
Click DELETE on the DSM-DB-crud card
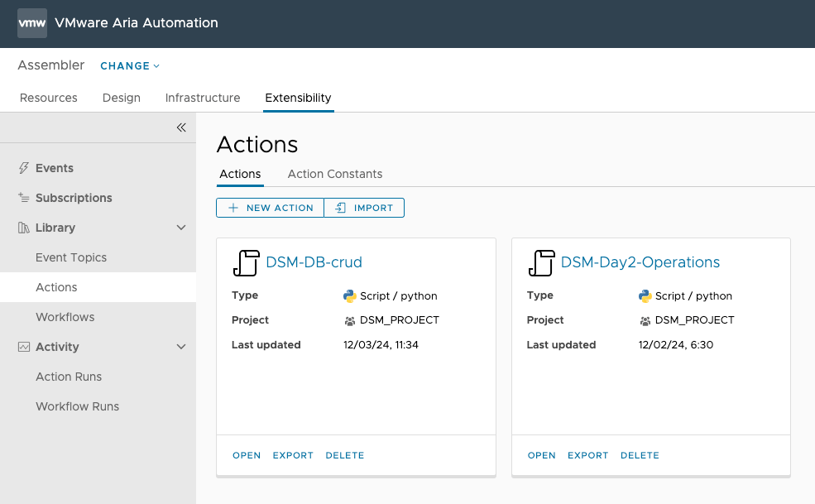coord(344,455)
